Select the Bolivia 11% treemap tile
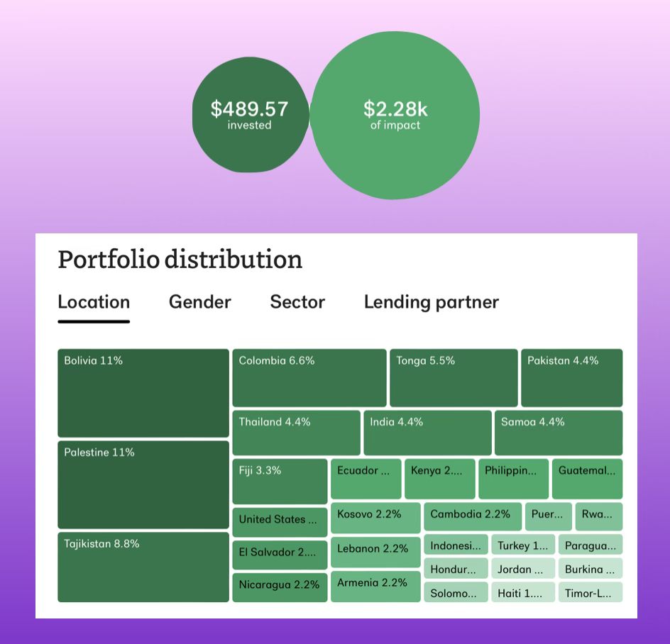The height and width of the screenshot is (644, 670). coord(143,393)
